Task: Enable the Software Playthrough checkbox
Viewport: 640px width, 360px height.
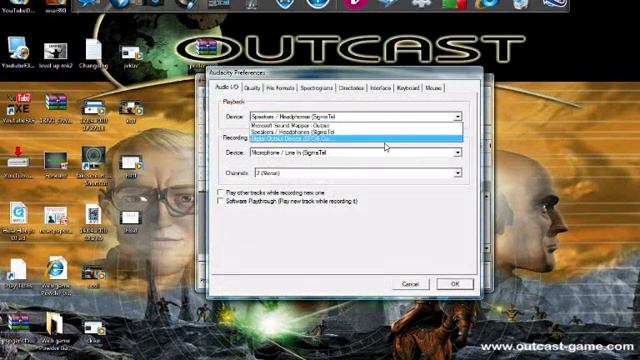Action: click(220, 201)
